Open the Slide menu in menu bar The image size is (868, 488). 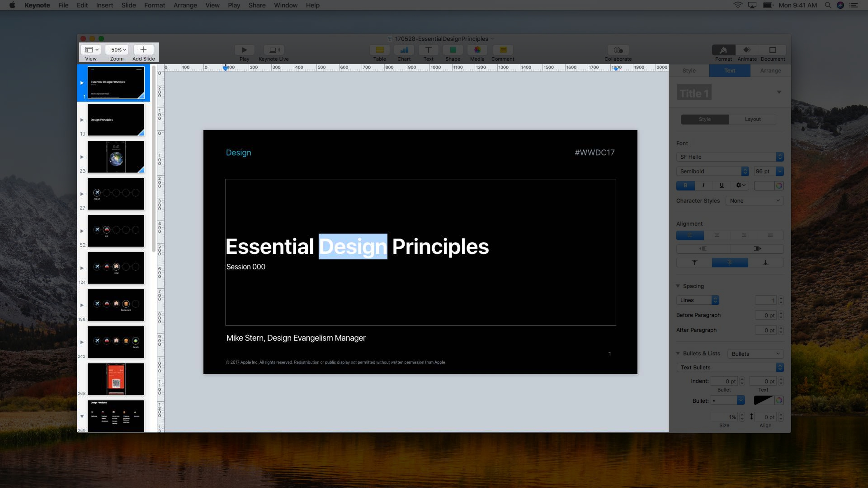[128, 5]
